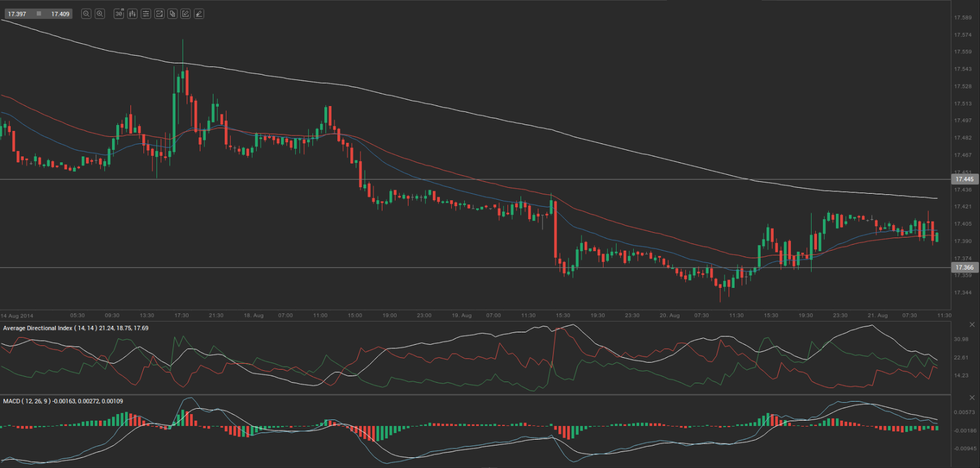
Task: Click the 17.409 ask price
Action: 60,14
